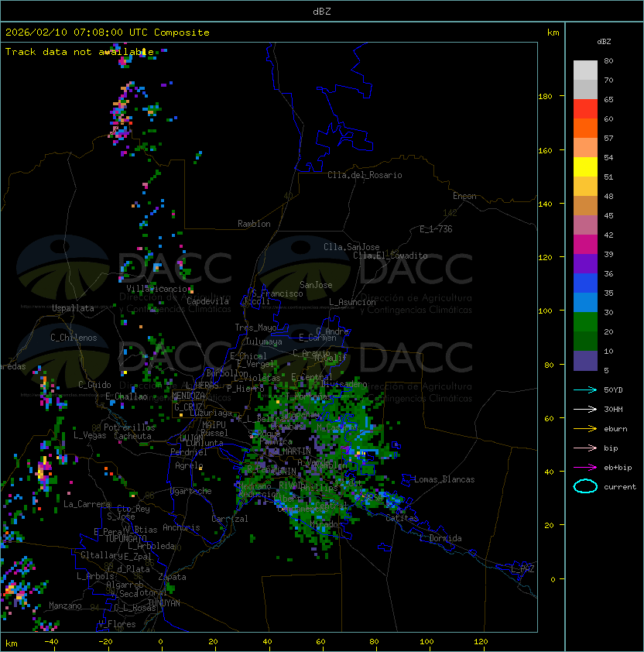Click the cyan 'current' ellipse legend icon
Screen dimensions: 644x652
click(x=585, y=486)
